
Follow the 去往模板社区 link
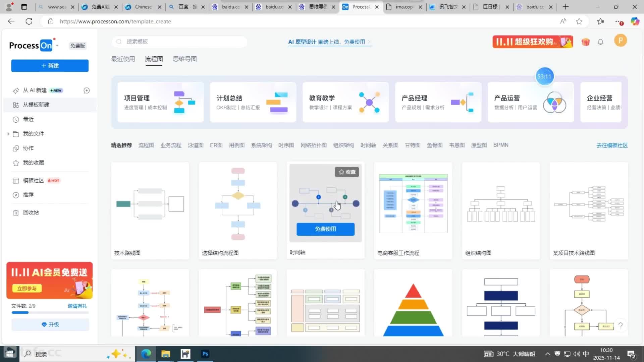[x=612, y=145]
